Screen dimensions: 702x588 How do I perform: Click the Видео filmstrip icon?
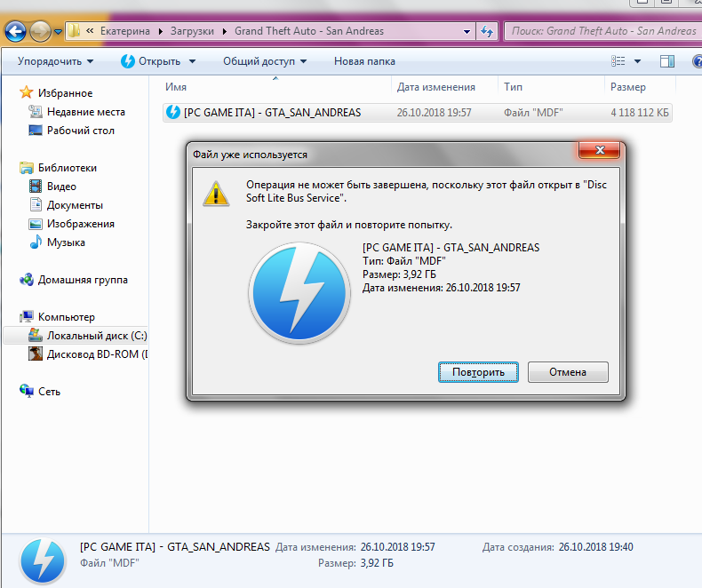36,187
